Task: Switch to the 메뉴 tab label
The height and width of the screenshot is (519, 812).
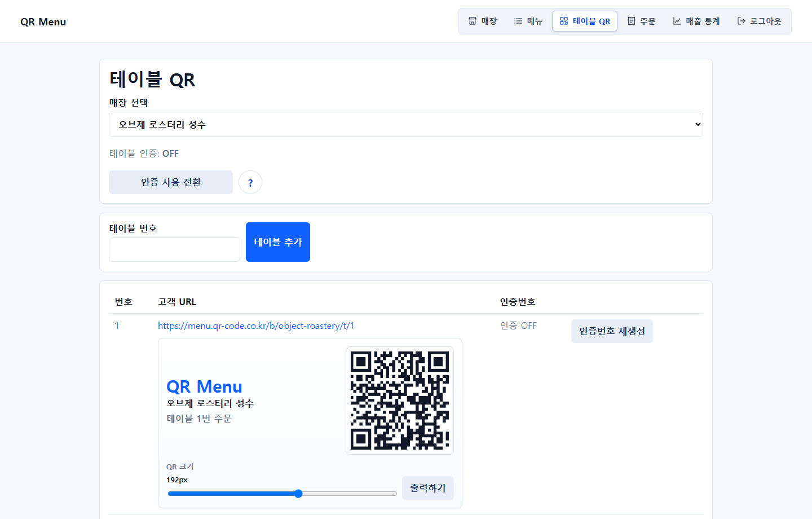Action: point(535,21)
